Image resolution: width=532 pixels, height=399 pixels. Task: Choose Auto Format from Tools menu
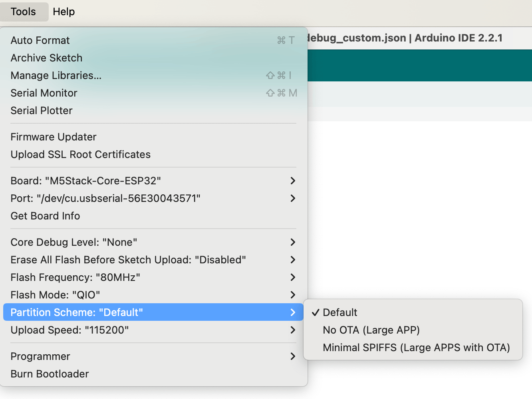tap(153, 40)
